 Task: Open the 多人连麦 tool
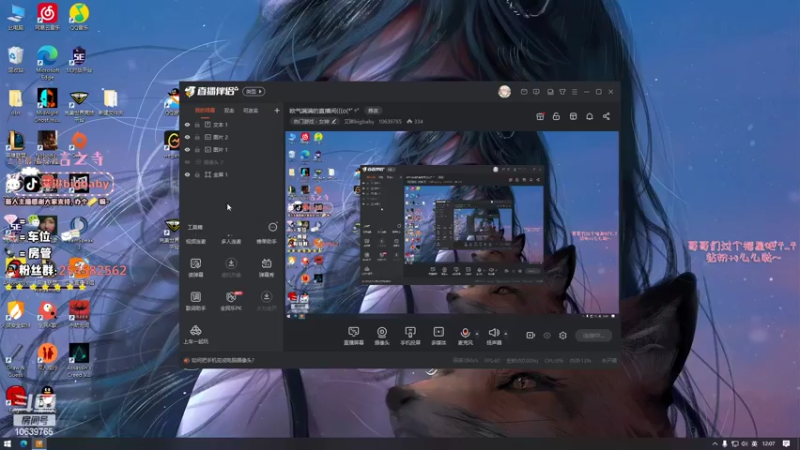231,241
